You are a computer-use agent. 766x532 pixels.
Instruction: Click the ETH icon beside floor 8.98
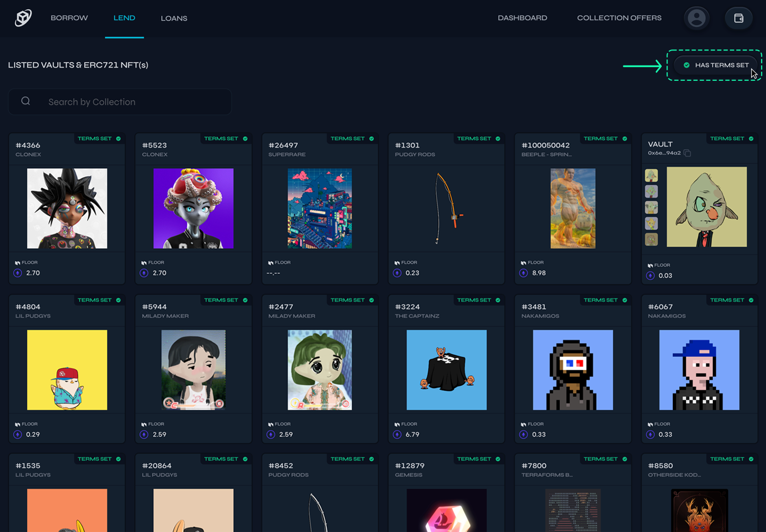click(x=523, y=273)
